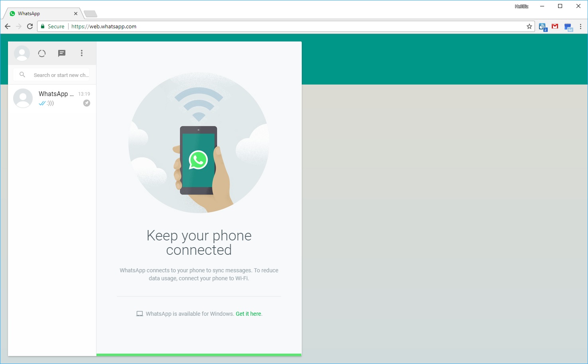Start a new chat with message icon
This screenshot has height=364, width=588.
(x=62, y=53)
